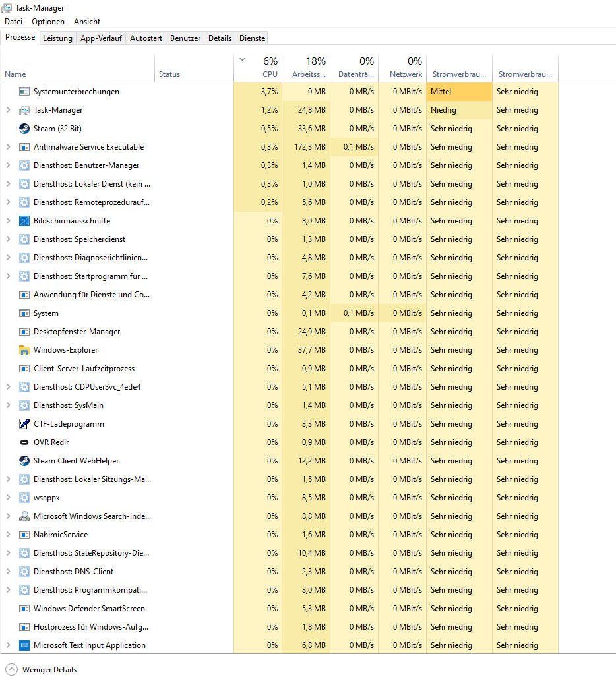Click the Bildschirmausschnitte snipping icon
Image resolution: width=616 pixels, height=685 pixels.
click(24, 220)
